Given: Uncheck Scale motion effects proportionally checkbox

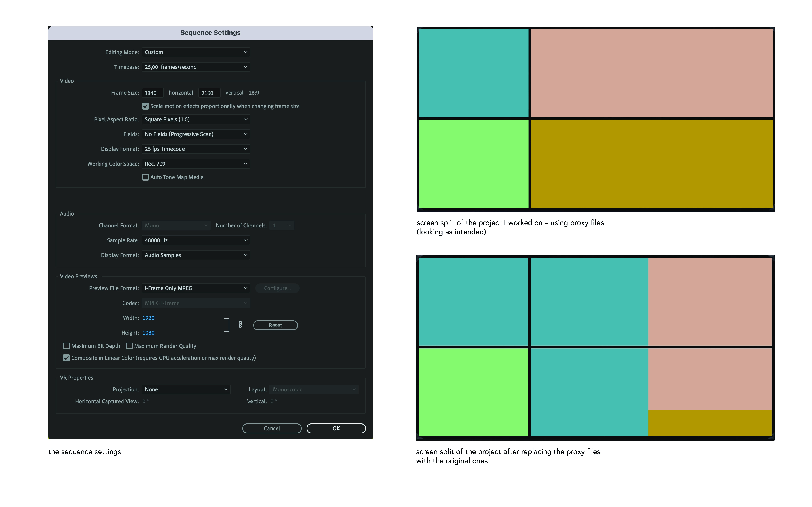Looking at the screenshot, I should [145, 106].
